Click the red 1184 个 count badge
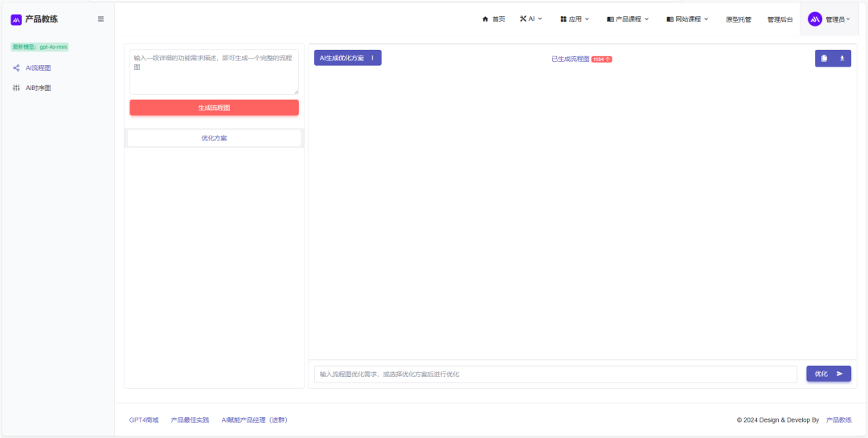868x438 pixels. point(602,59)
